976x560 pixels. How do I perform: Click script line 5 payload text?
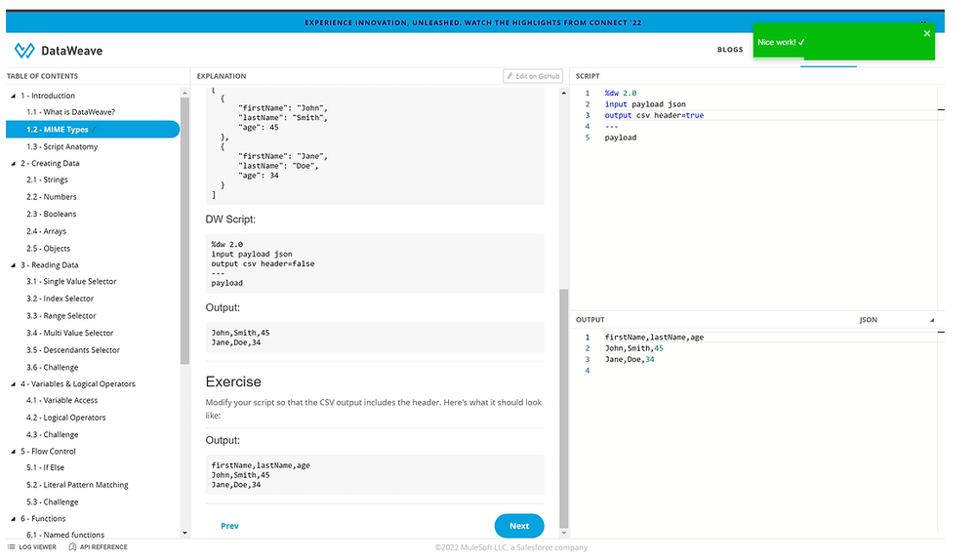click(620, 138)
